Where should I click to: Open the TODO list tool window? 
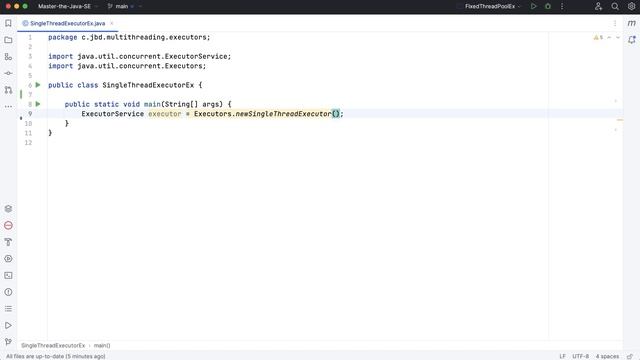[8, 309]
